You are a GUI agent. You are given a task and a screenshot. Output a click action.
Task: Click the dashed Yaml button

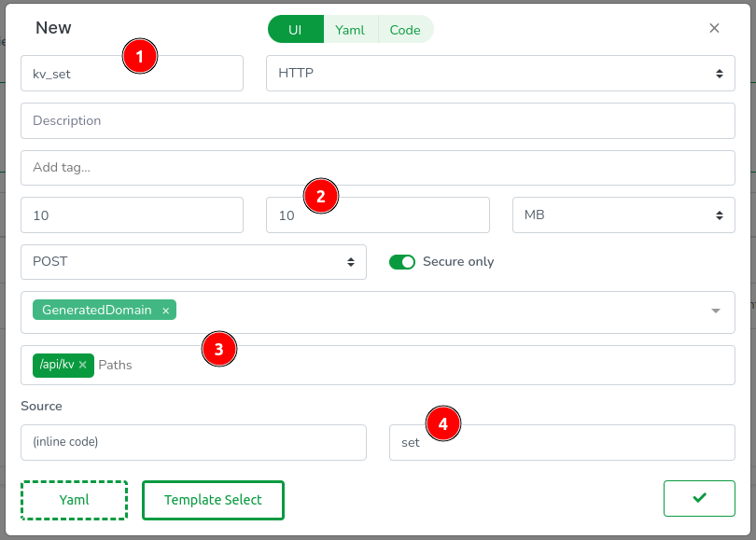[74, 500]
